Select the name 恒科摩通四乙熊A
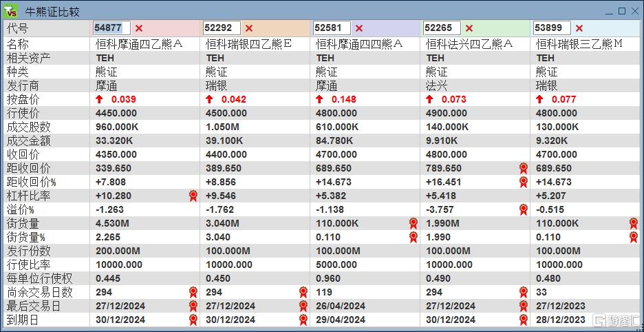Viewport: 644px width, 332px height. pyautogui.click(x=139, y=44)
